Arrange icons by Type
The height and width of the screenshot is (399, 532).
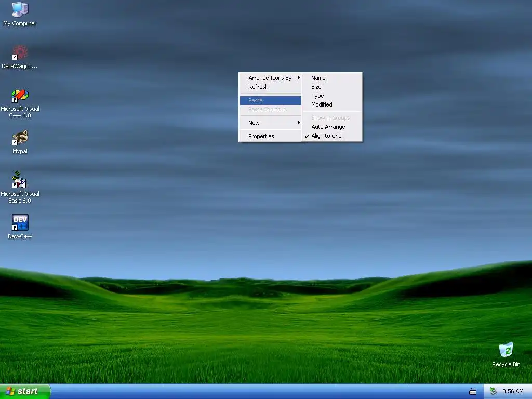[x=332, y=96]
